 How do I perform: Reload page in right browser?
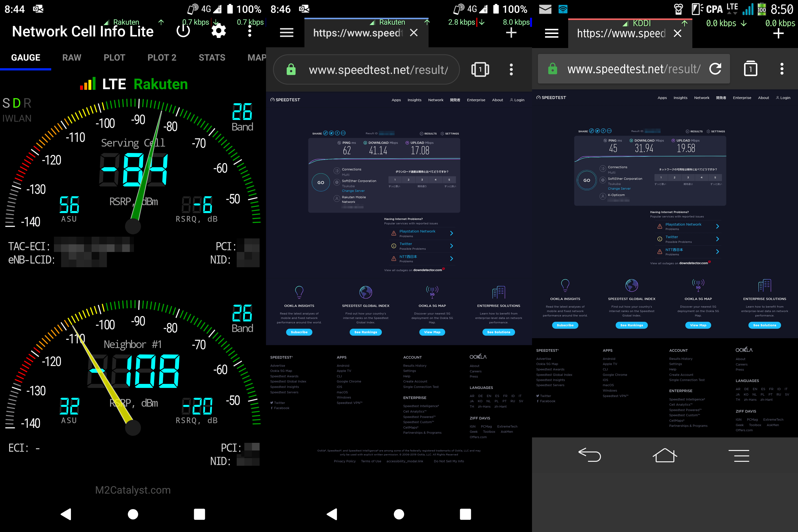pos(715,69)
